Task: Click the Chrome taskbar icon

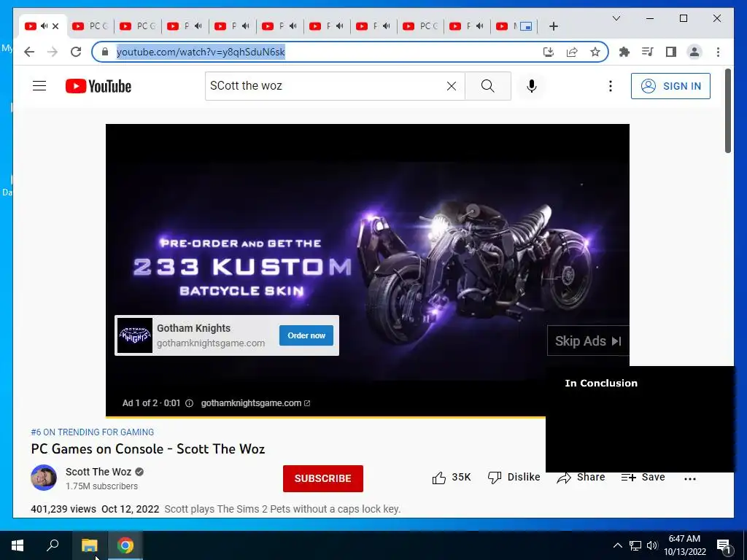Action: [x=125, y=545]
